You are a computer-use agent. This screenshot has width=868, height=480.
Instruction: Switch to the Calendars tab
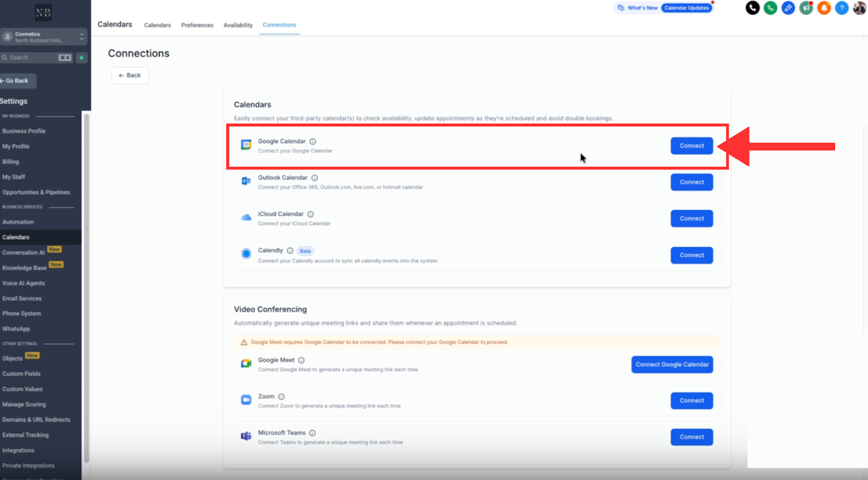click(x=157, y=25)
